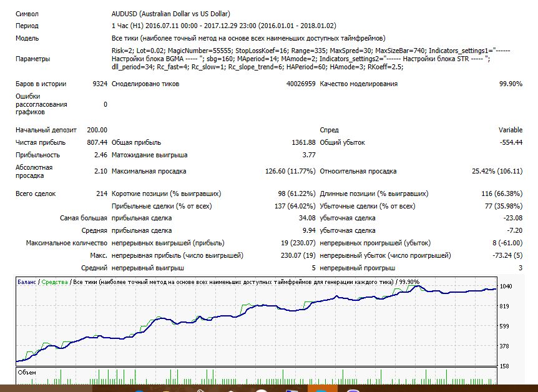
Task: Click the 'Баров в истории' label
Action: pos(41,84)
